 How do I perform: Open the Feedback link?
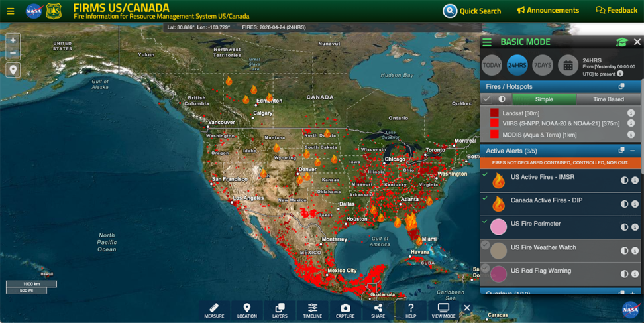(616, 10)
